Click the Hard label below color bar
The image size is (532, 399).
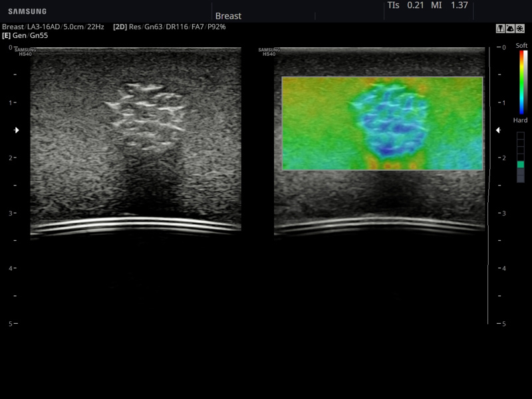pyautogui.click(x=520, y=120)
